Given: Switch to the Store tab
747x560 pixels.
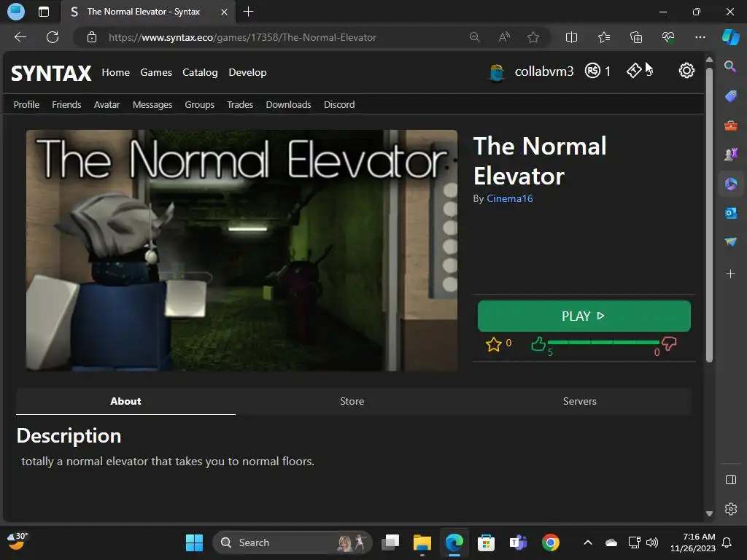Looking at the screenshot, I should pos(352,401).
